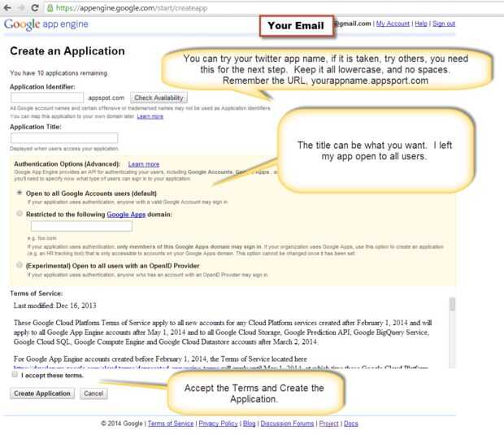
Task: Click the browser back arrow
Action: tap(7, 7)
